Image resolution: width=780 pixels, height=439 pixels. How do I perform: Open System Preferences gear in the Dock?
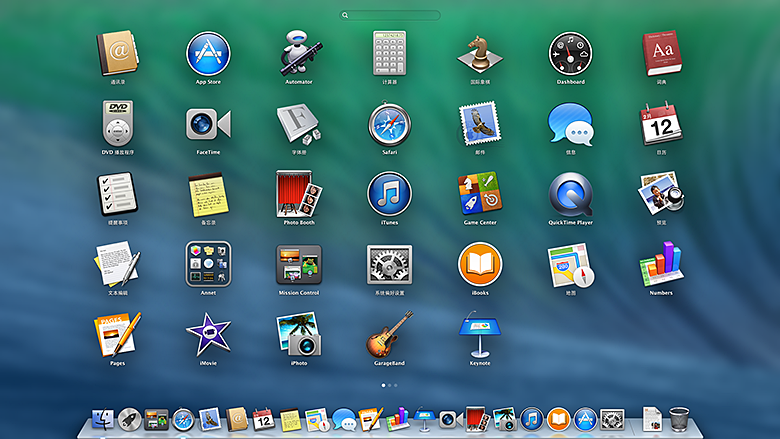tap(612, 420)
